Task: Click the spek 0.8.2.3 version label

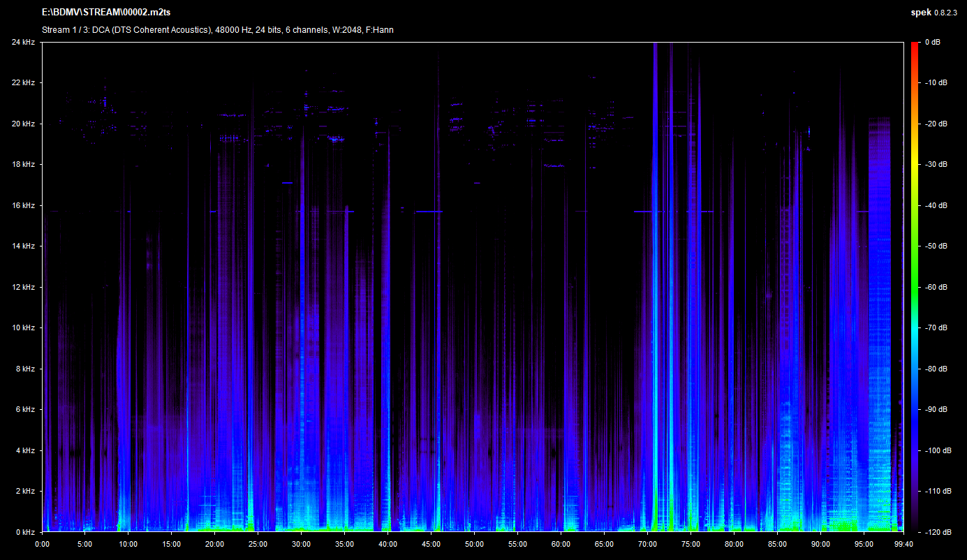Action: click(x=938, y=13)
